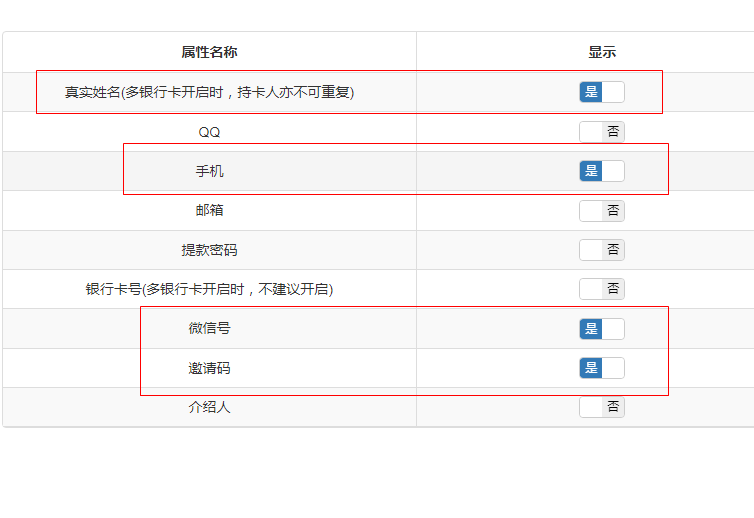Select the QQ attribute name cell
Screen dimensions: 754x518
[x=209, y=132]
